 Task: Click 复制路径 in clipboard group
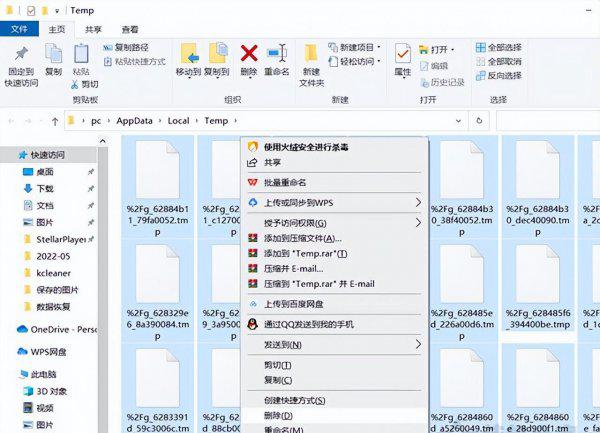coord(126,47)
